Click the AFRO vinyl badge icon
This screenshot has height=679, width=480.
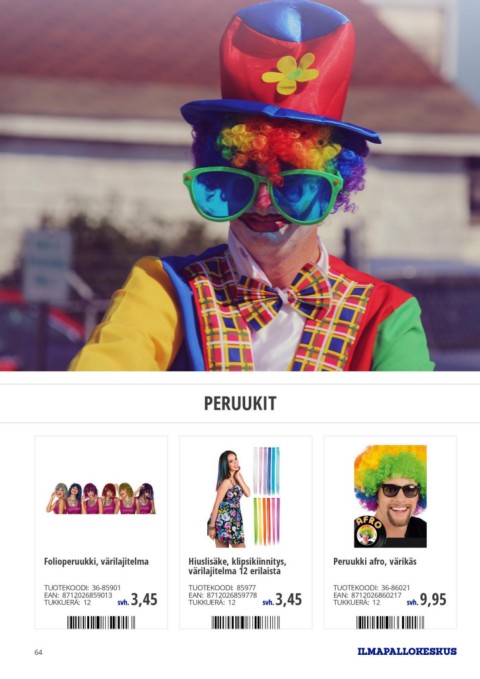tap(369, 531)
